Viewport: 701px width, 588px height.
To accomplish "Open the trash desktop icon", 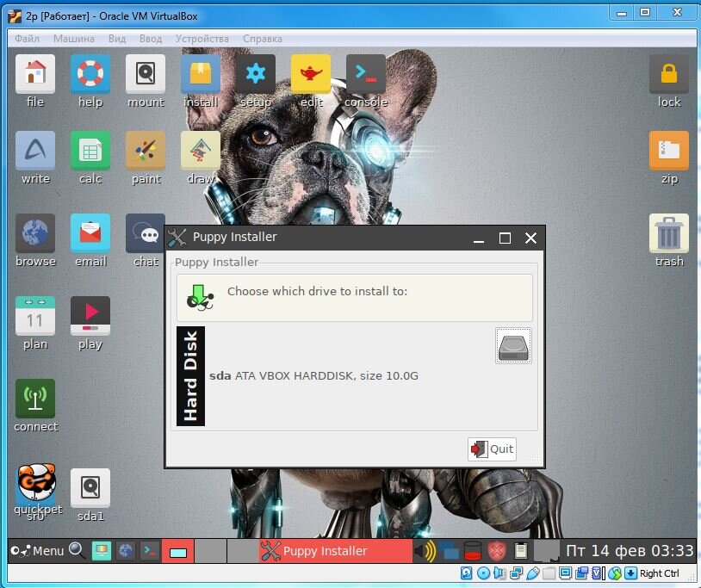I will [669, 233].
